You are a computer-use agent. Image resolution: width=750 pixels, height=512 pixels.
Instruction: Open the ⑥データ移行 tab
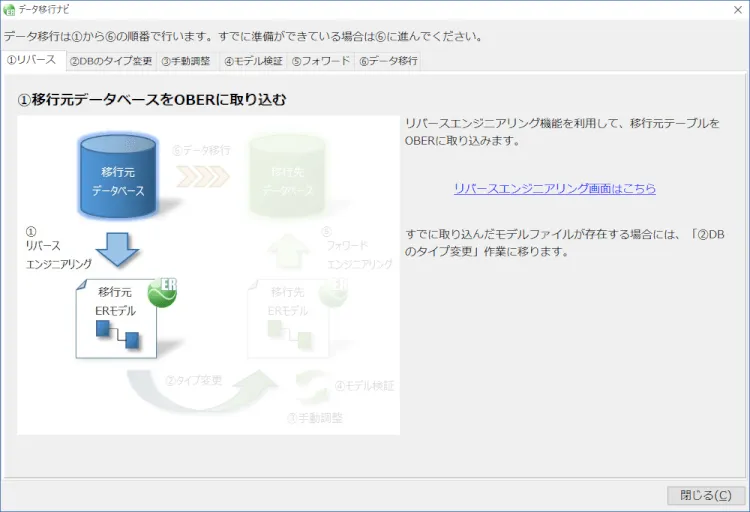(388, 61)
